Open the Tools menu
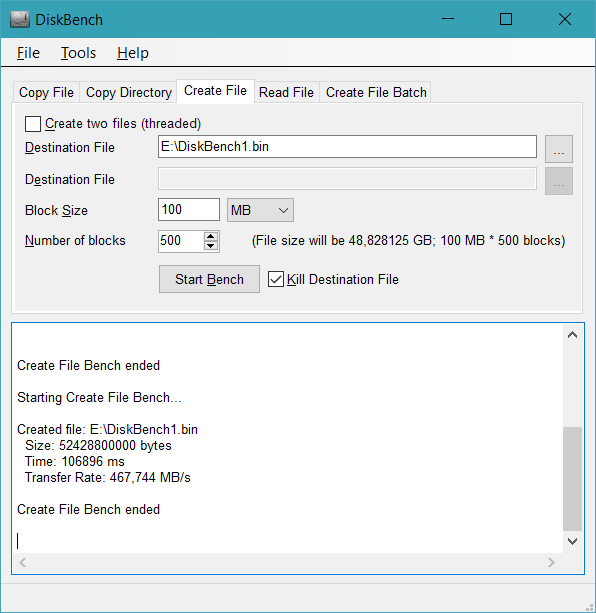 (x=78, y=53)
